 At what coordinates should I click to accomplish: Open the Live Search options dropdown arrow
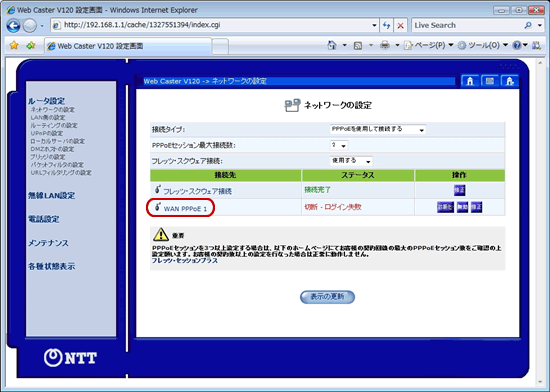[x=539, y=25]
